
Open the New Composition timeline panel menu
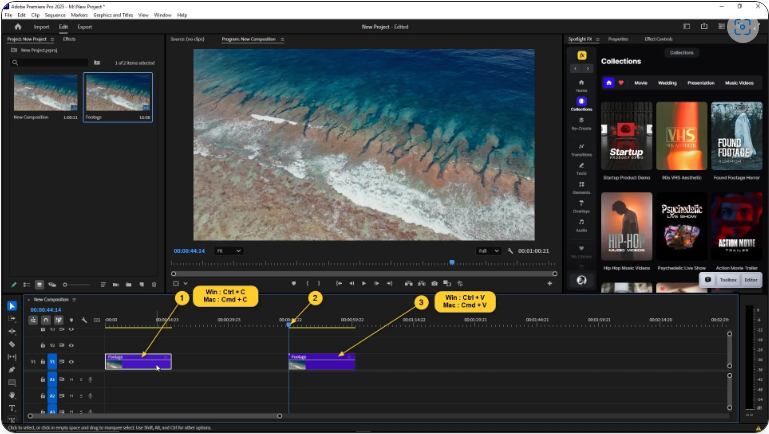coord(74,299)
